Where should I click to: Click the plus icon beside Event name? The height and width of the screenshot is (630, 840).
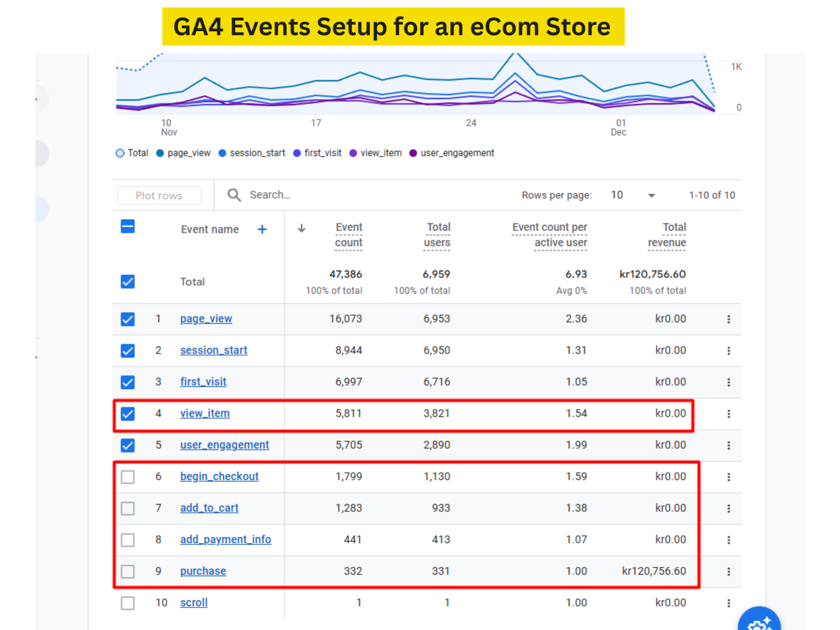tap(262, 229)
